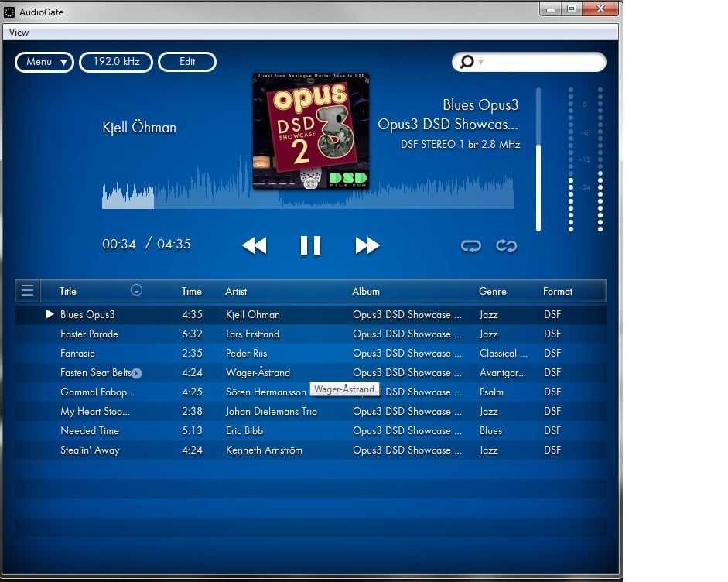Skip back with the rewind button
The height and width of the screenshot is (582, 728).
(x=255, y=245)
